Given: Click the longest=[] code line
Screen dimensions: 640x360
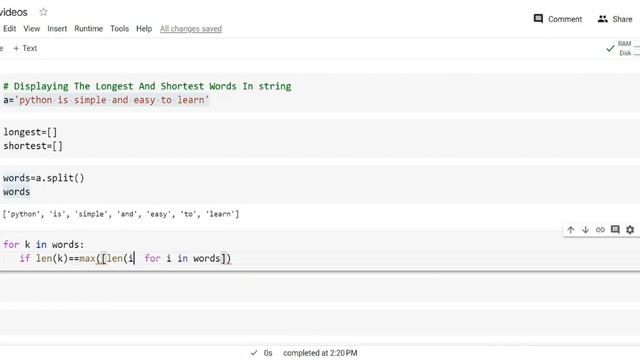Looking at the screenshot, I should pos(30,132).
